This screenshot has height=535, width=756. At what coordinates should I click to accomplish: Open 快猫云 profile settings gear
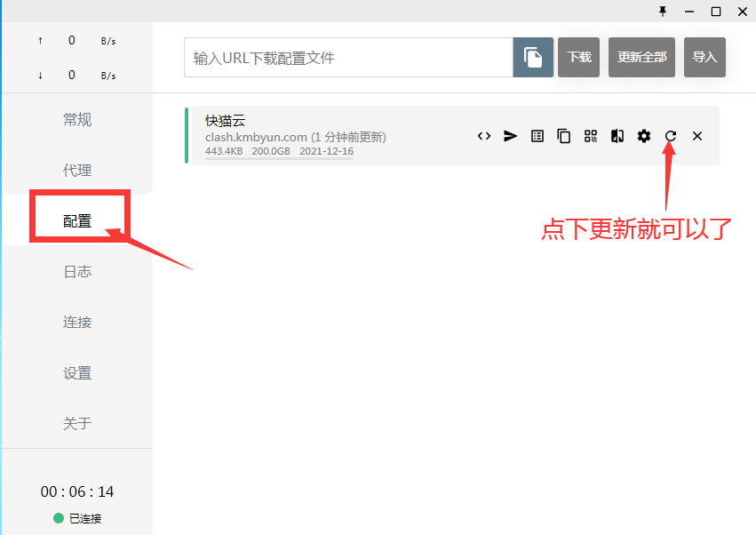click(x=644, y=136)
